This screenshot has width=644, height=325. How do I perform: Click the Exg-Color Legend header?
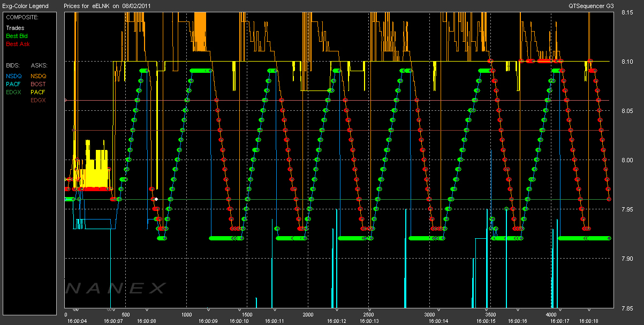(x=25, y=6)
